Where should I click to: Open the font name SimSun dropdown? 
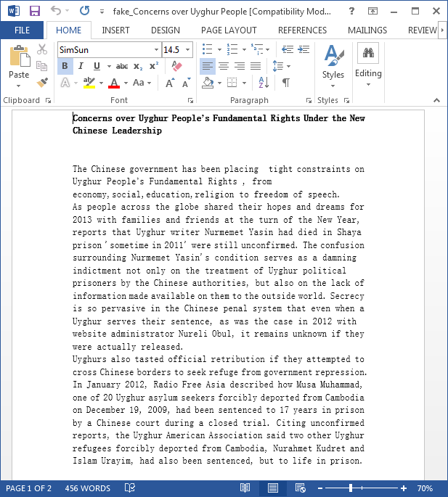point(156,50)
